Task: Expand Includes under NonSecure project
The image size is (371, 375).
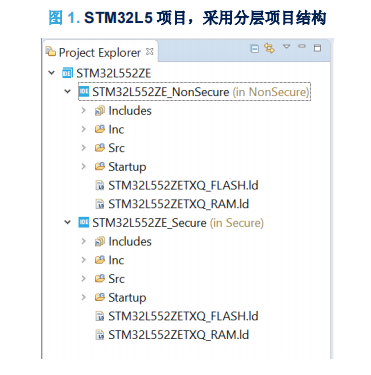Action: point(84,110)
